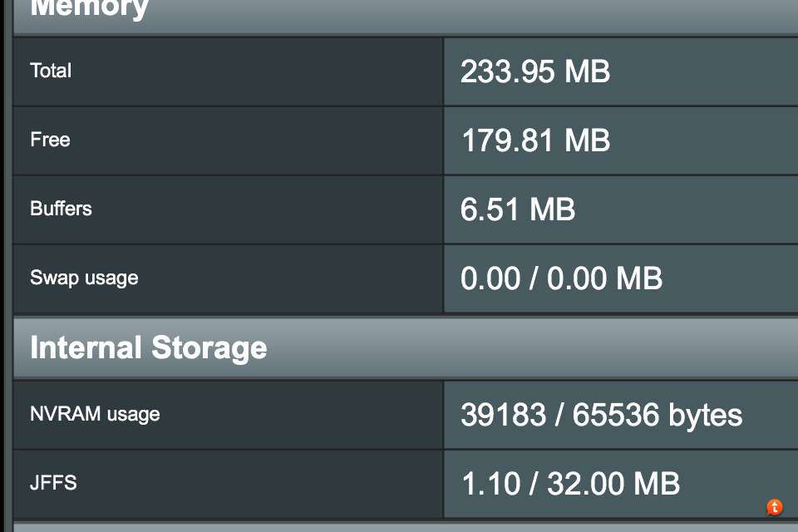Click the 233.95 MB total value
Image resolution: width=798 pixels, height=532 pixels.
[535, 72]
